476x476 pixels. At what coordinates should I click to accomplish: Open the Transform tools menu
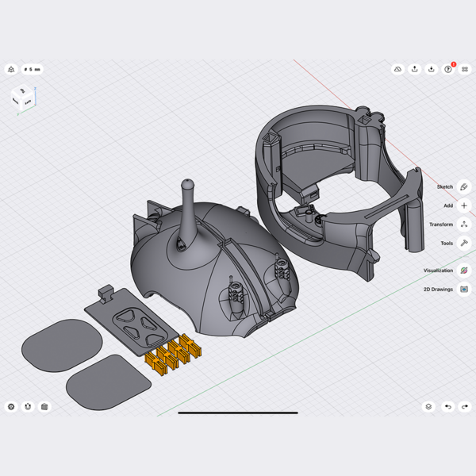tap(441, 225)
